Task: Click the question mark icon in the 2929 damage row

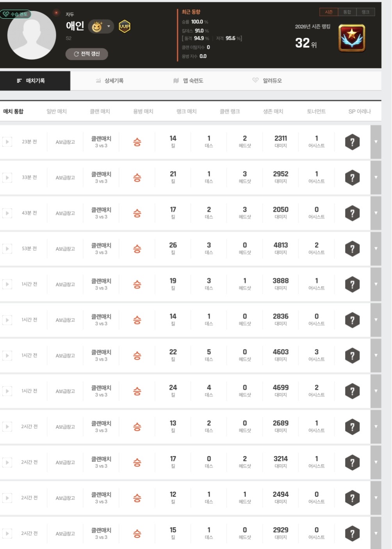Action: [x=352, y=533]
